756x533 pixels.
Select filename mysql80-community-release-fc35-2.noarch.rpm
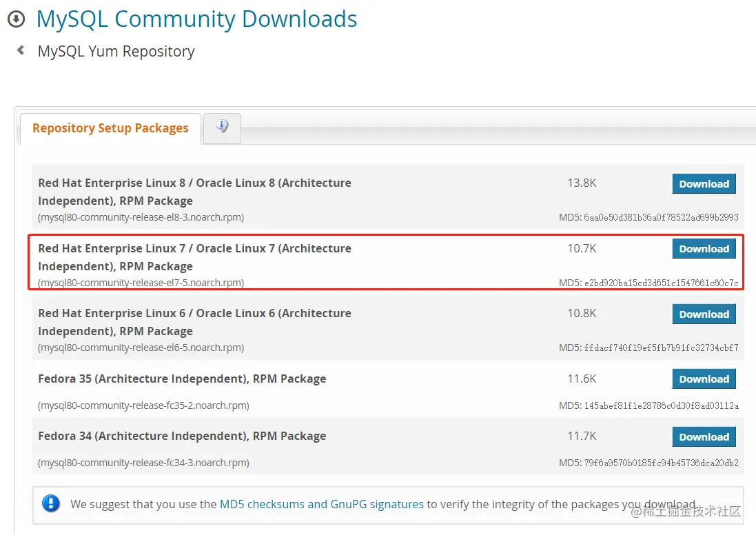pos(143,405)
